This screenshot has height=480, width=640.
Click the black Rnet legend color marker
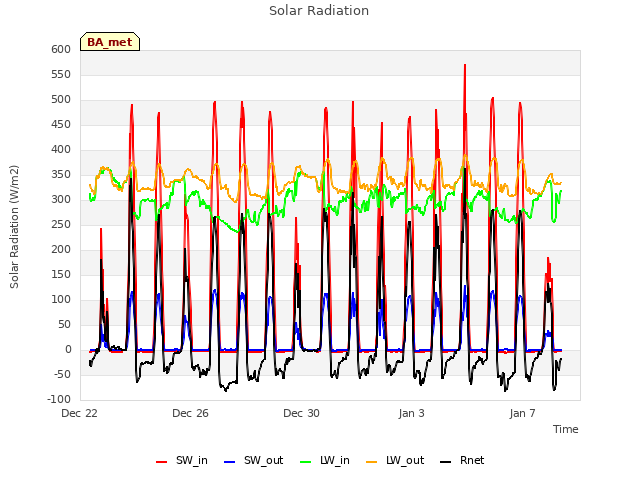tap(446, 462)
